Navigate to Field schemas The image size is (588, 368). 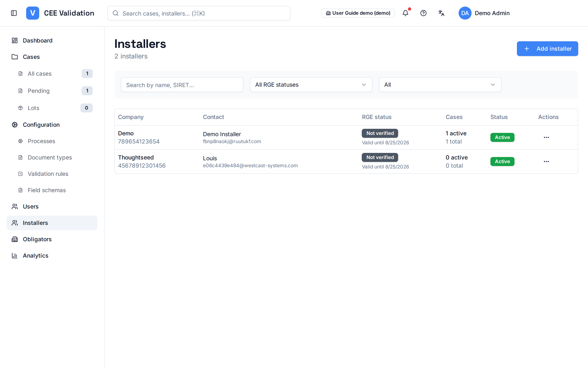click(52, 190)
